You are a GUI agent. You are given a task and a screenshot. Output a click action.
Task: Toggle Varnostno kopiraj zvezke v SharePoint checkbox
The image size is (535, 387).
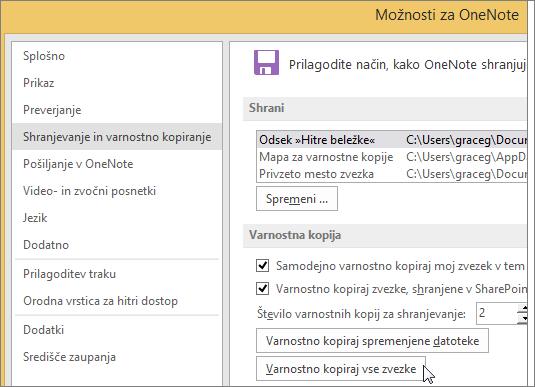pyautogui.click(x=262, y=289)
